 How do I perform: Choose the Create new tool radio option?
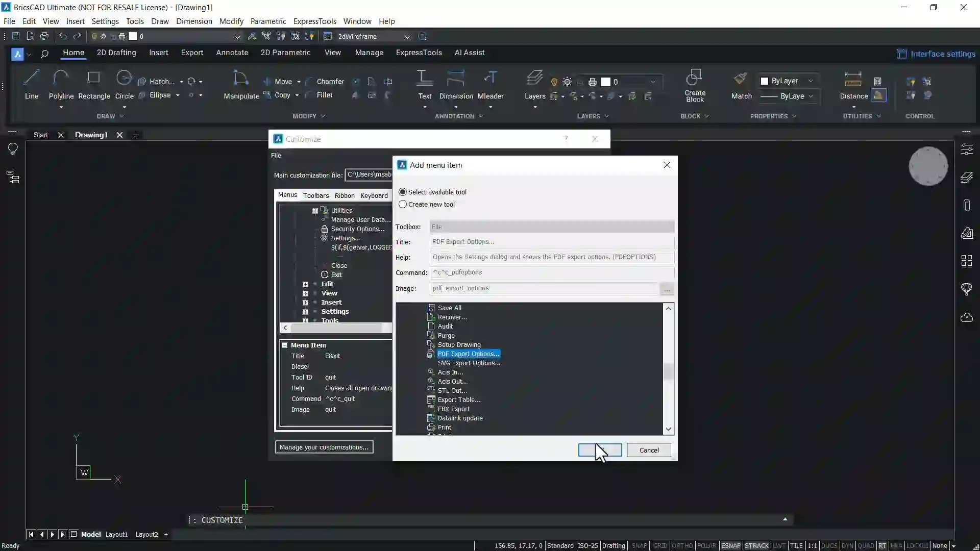click(403, 204)
